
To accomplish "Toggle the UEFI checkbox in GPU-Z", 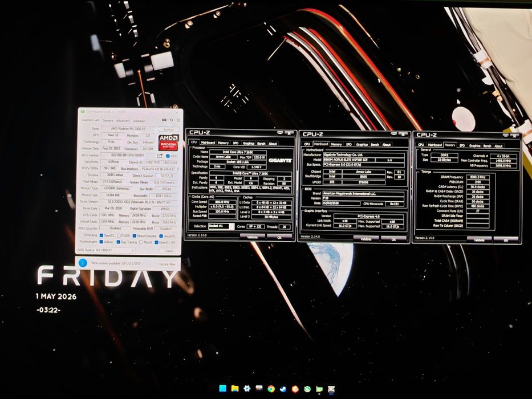I will [168, 156].
